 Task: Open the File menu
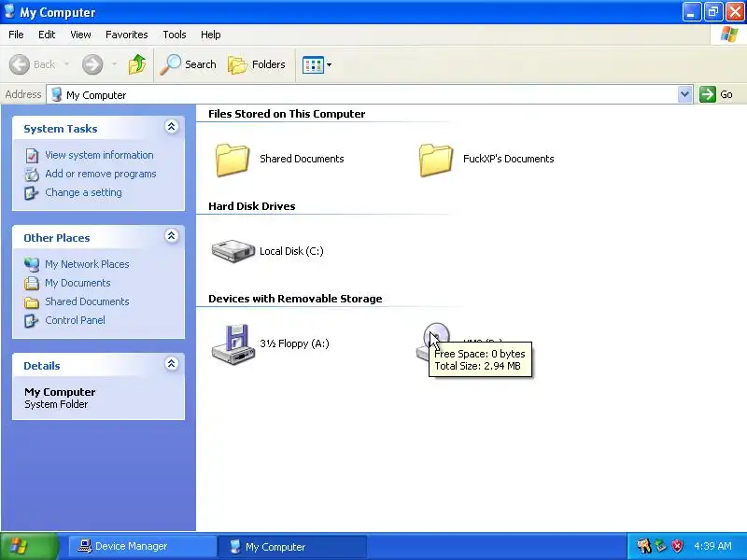[x=16, y=35]
